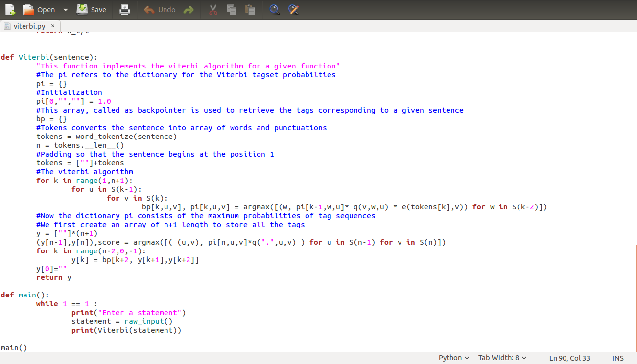The height and width of the screenshot is (364, 637).
Task: Click the '#Tokens converts the sentence' comment
Action: (x=182, y=128)
